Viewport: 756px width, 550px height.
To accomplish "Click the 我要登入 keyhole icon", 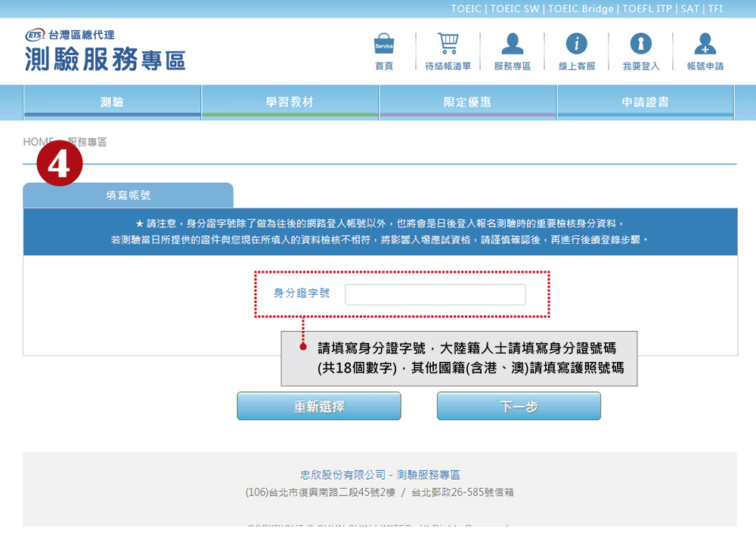I will coord(641,45).
